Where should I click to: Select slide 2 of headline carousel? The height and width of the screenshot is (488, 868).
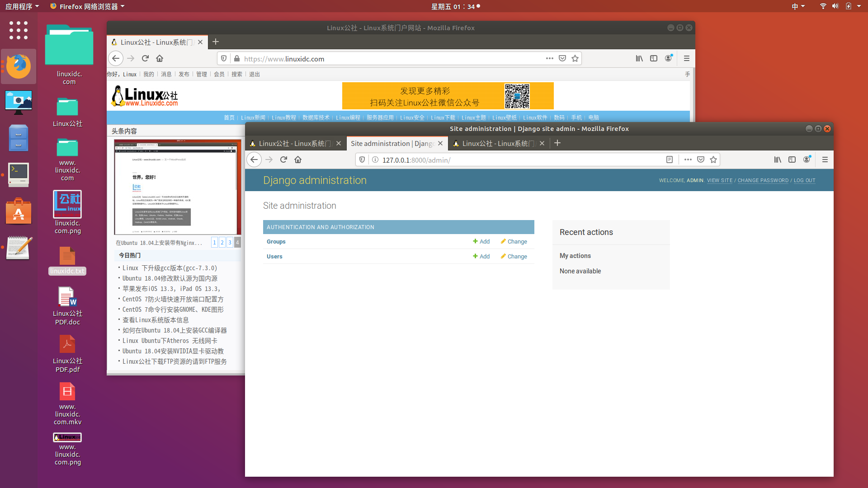(x=222, y=243)
